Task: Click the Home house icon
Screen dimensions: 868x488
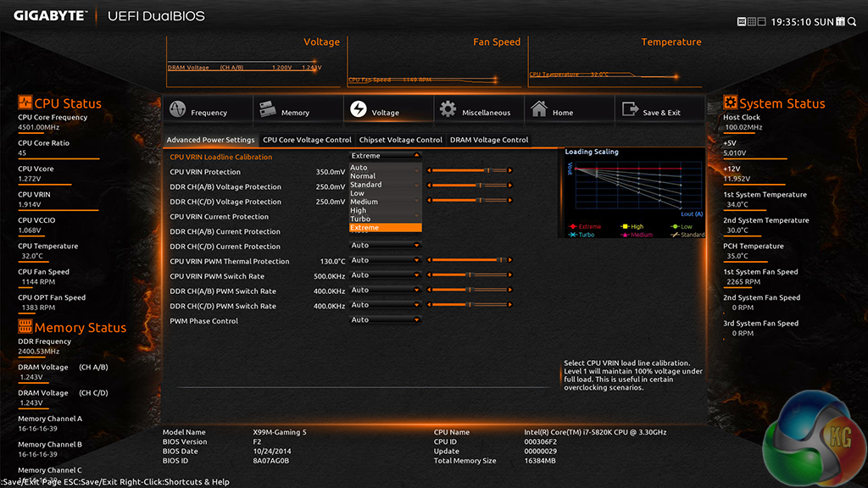Action: [x=539, y=110]
